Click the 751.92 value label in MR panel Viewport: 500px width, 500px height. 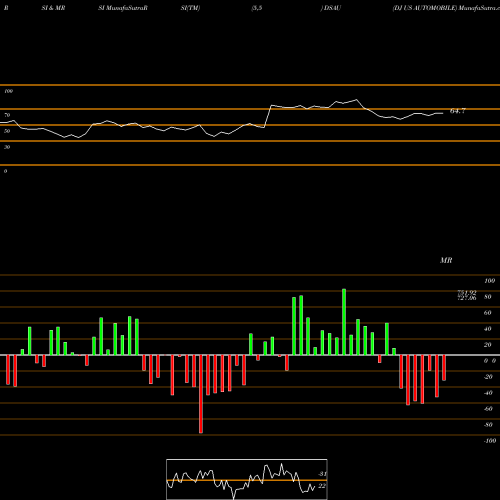467,293
